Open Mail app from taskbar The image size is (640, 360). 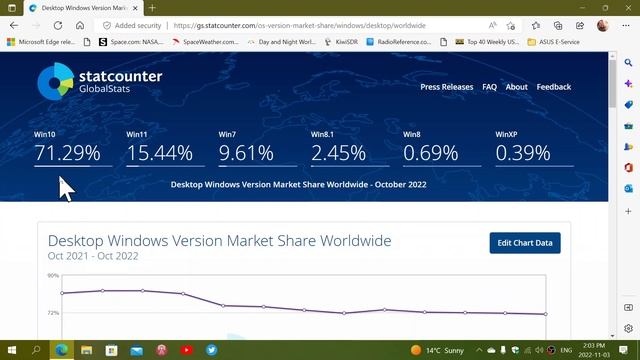137,350
